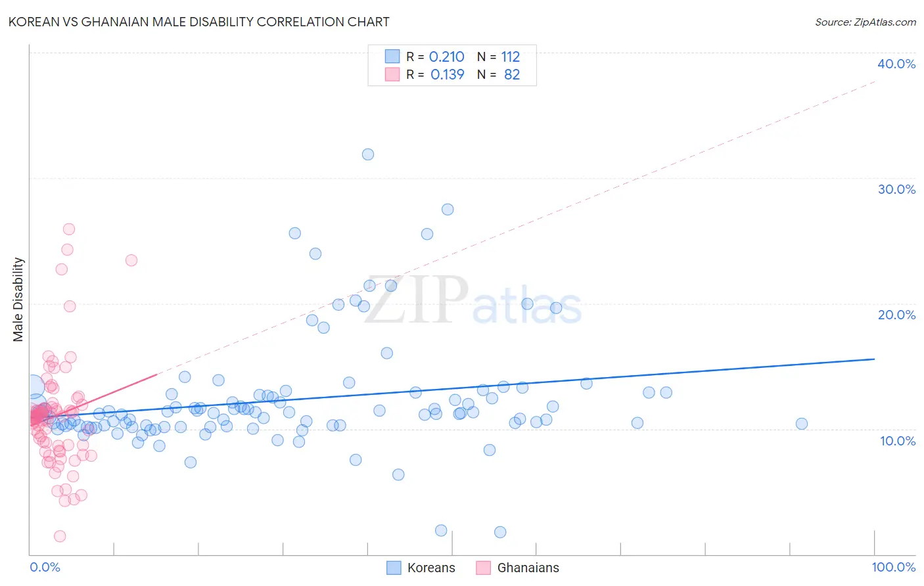The height and width of the screenshot is (586, 924).
Task: Select the Koreans legend label
Action: coord(431,568)
